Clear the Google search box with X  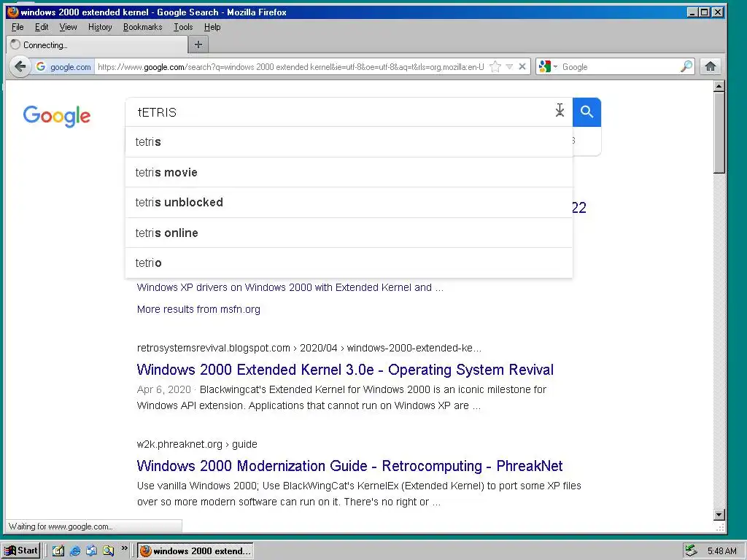point(560,112)
